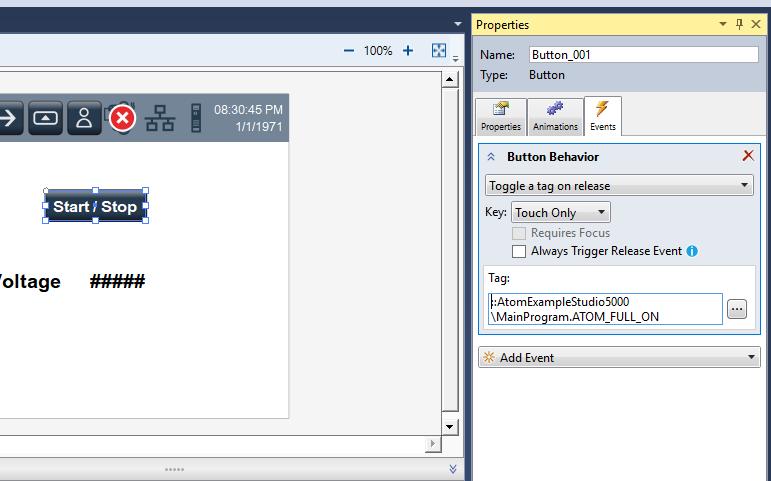Image resolution: width=771 pixels, height=481 pixels.
Task: Click the 100% zoom level value
Action: tap(378, 51)
